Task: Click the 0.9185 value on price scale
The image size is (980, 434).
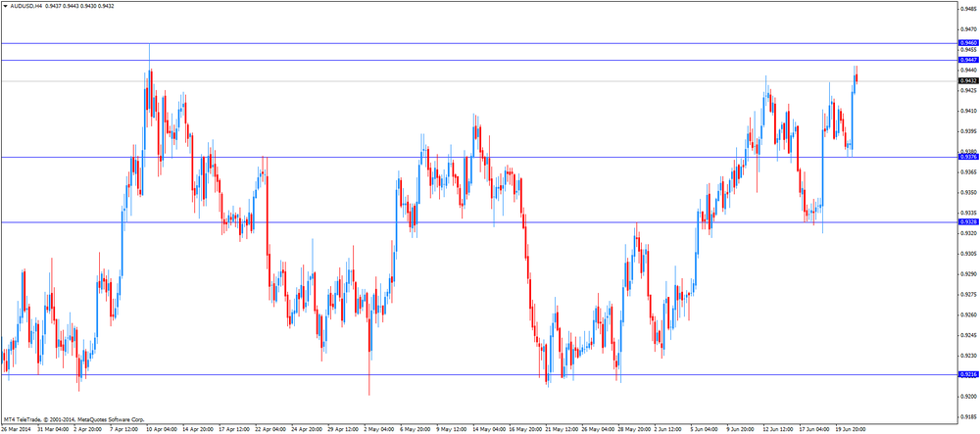Action: point(969,416)
